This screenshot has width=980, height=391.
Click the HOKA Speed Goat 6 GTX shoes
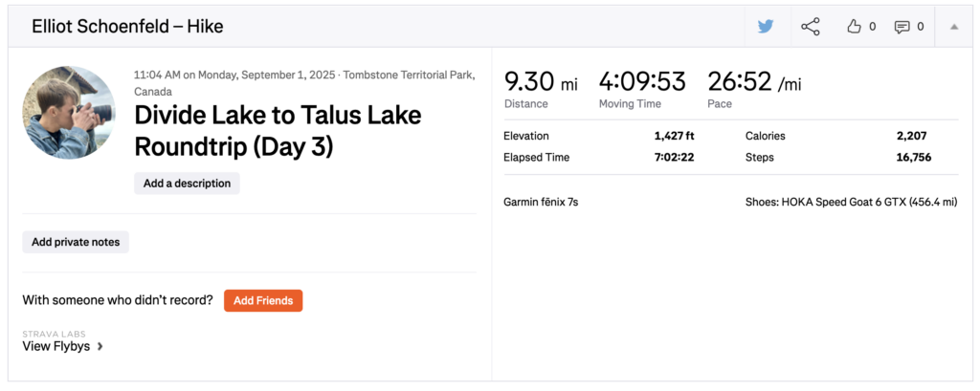(x=851, y=202)
